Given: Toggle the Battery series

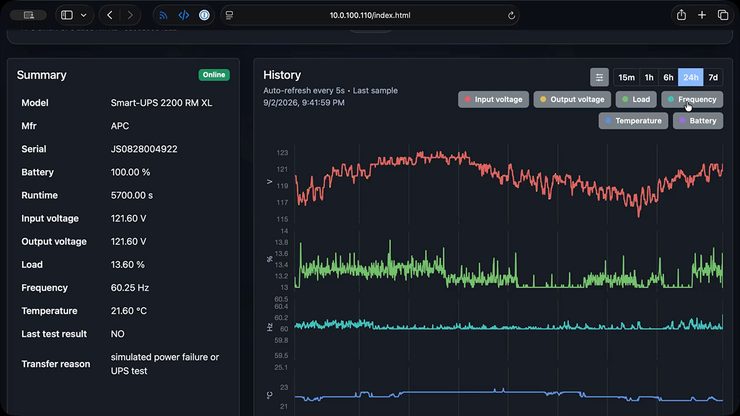Looking at the screenshot, I should point(698,121).
